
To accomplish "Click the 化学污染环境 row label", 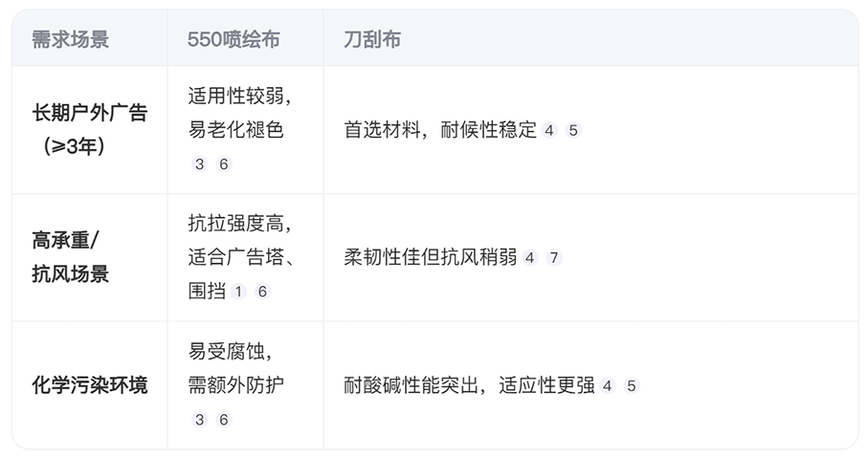I will point(90,385).
